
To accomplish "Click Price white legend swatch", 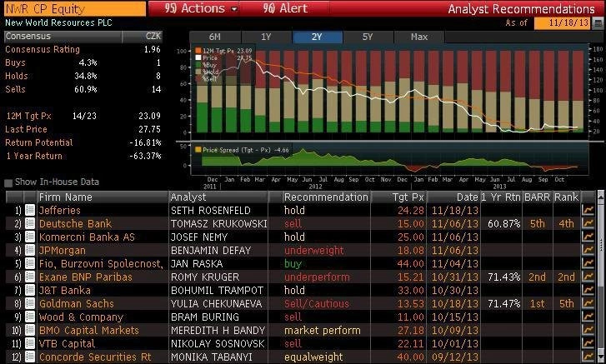I will 198,57.
